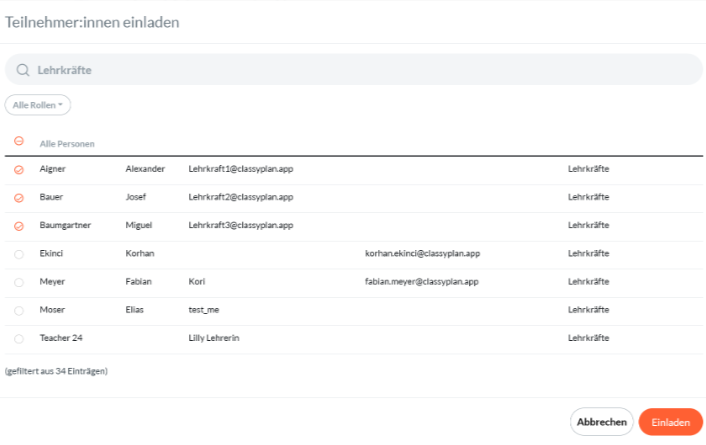Image resolution: width=706 pixels, height=445 pixels.
Task: Focus the Lehrkräfte search field
Action: coord(353,69)
